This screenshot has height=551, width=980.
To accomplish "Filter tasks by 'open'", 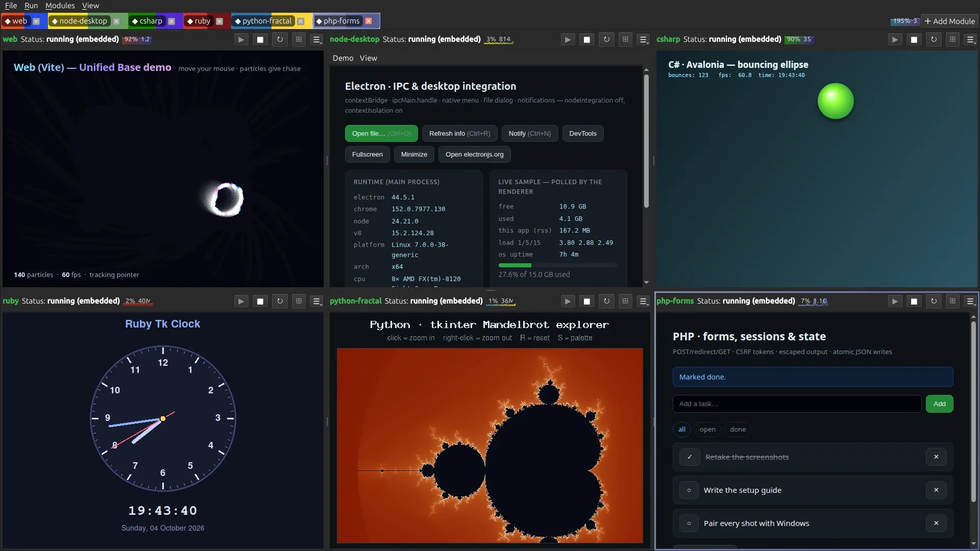I will click(x=707, y=430).
